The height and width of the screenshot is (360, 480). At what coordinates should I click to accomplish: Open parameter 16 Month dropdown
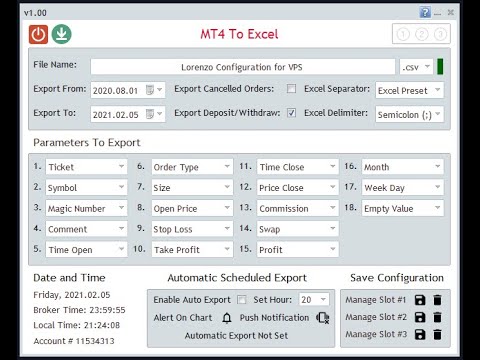click(x=403, y=167)
